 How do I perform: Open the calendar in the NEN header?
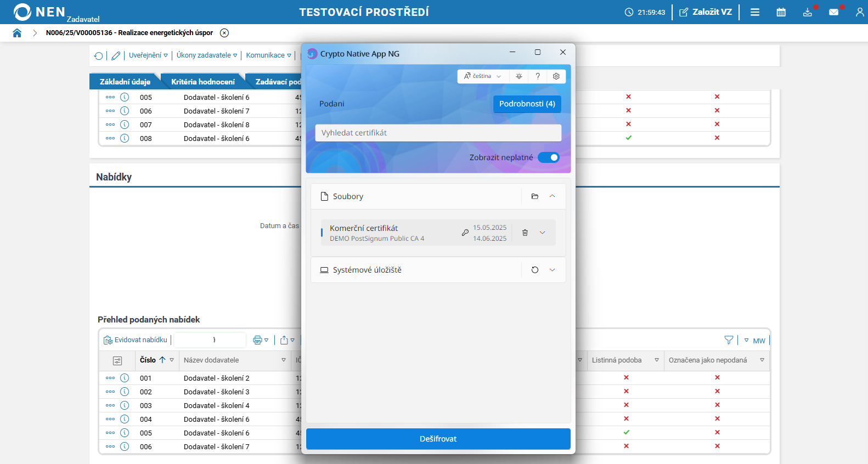(781, 12)
